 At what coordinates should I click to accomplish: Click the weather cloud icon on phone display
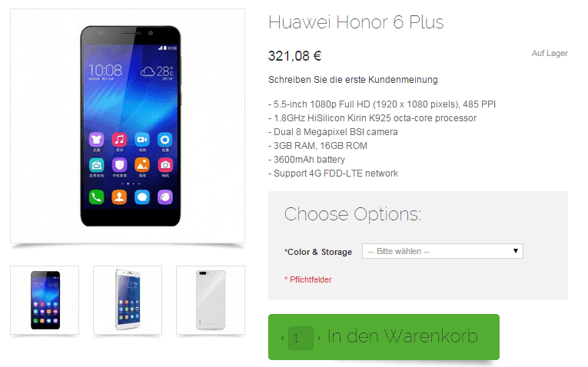(x=148, y=71)
